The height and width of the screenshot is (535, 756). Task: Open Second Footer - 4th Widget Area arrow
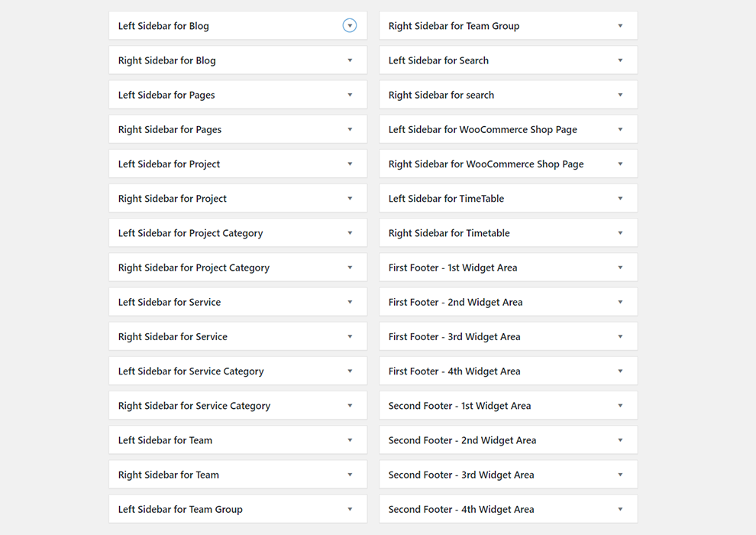point(620,509)
